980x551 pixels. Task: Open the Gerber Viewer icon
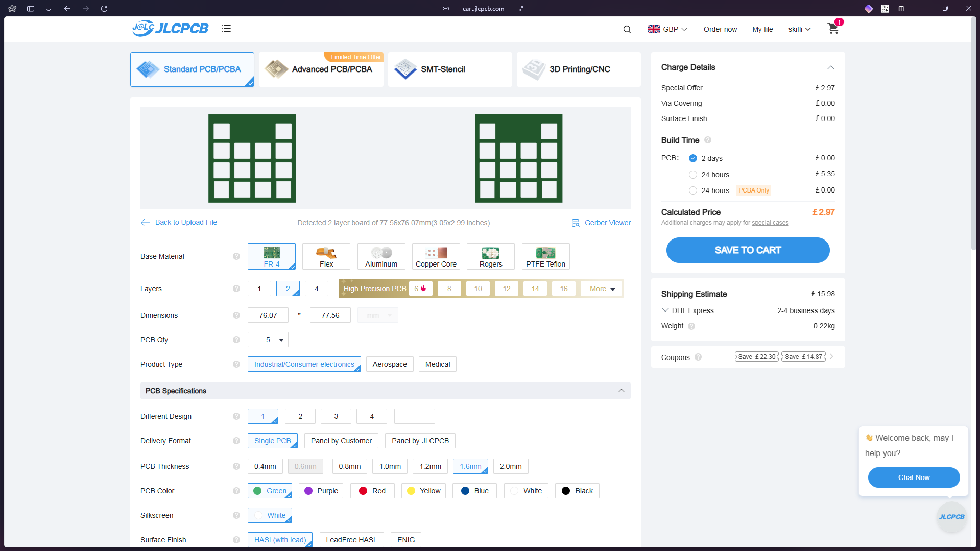pos(576,223)
